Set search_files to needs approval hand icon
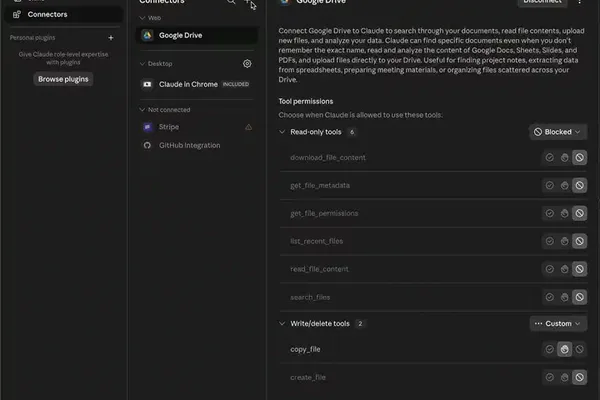The width and height of the screenshot is (600, 400). [564, 297]
